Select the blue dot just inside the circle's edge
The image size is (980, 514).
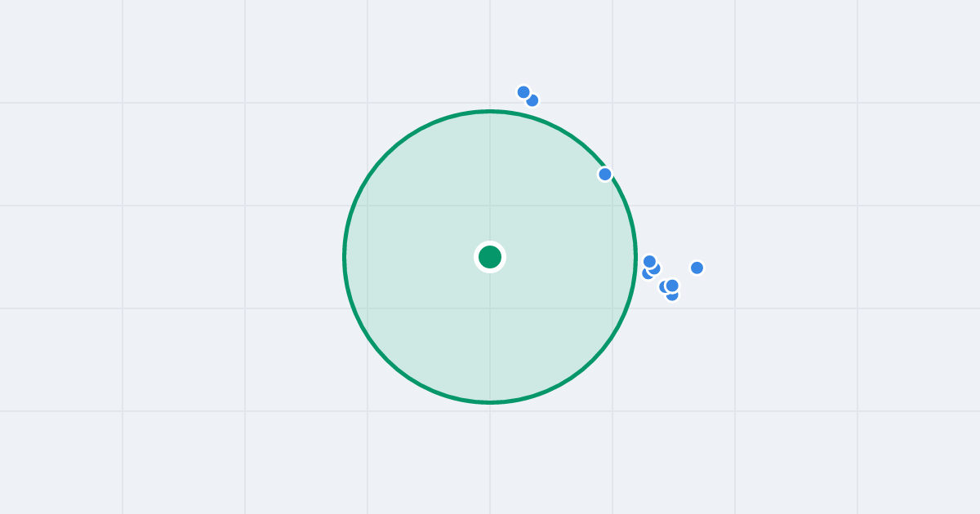605,174
